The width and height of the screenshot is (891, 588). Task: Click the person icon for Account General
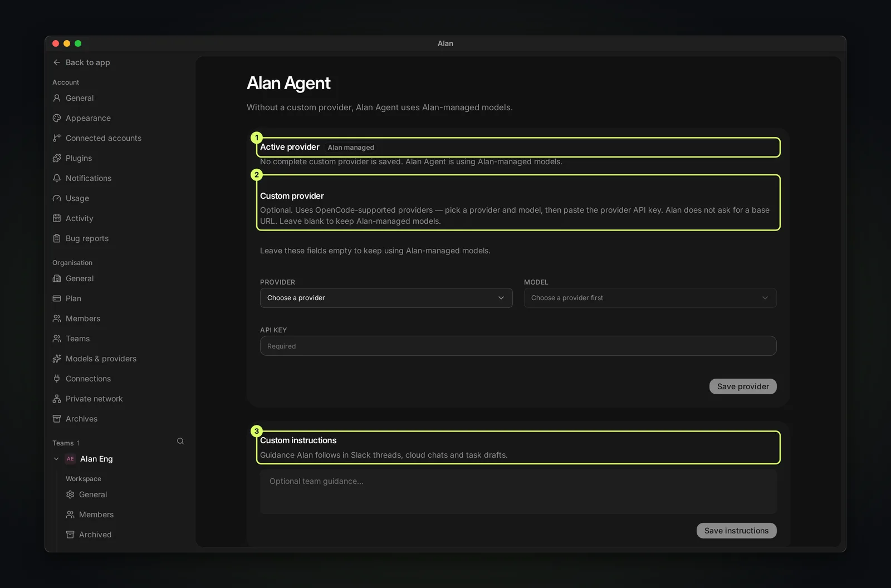57,98
